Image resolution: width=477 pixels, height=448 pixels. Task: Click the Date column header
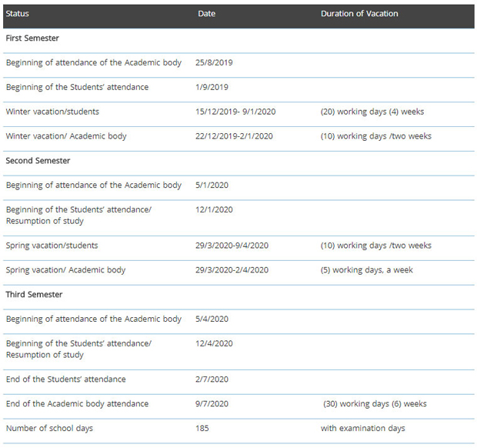pos(206,14)
